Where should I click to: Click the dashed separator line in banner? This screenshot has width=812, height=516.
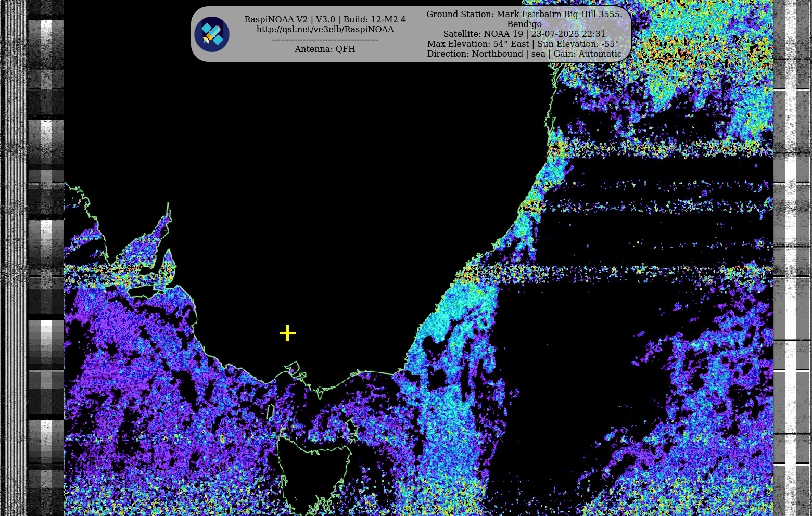325,40
